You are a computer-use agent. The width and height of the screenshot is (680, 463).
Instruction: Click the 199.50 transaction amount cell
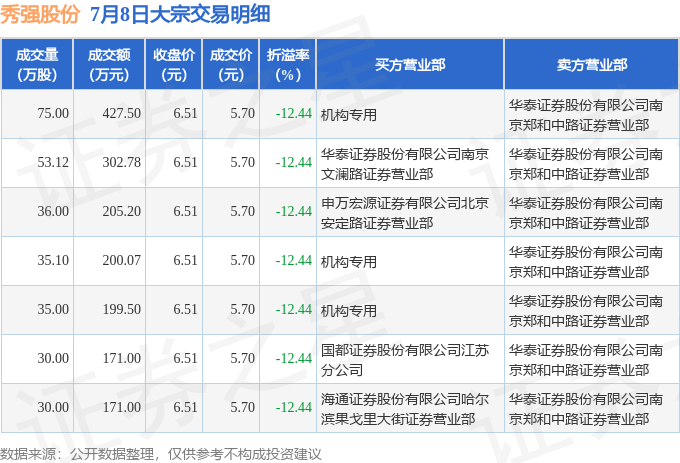tap(109, 310)
